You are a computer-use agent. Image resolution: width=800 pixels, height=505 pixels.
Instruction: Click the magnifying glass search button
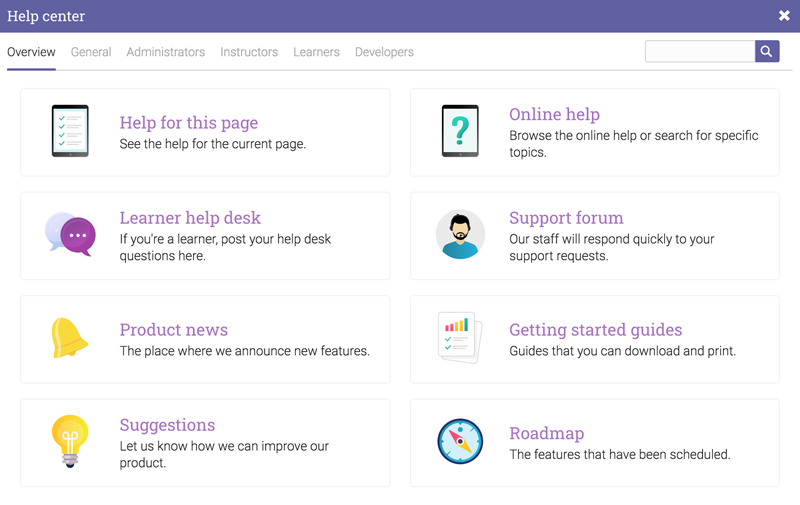tap(767, 51)
